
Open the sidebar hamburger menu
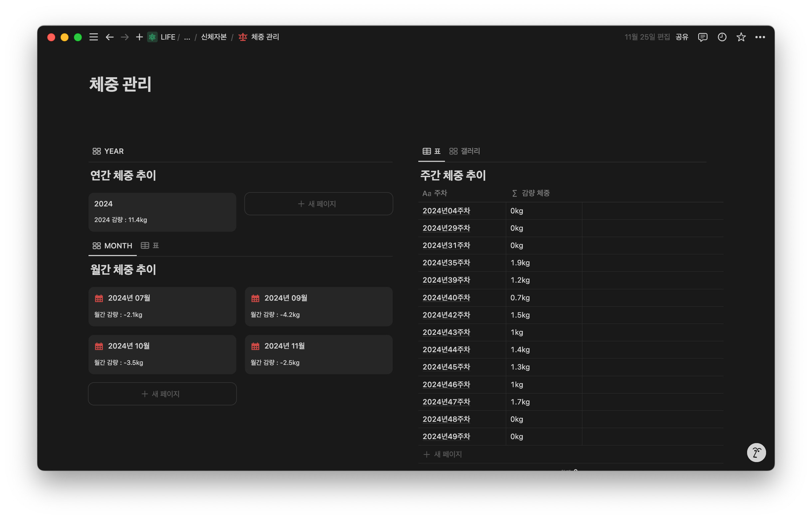94,37
